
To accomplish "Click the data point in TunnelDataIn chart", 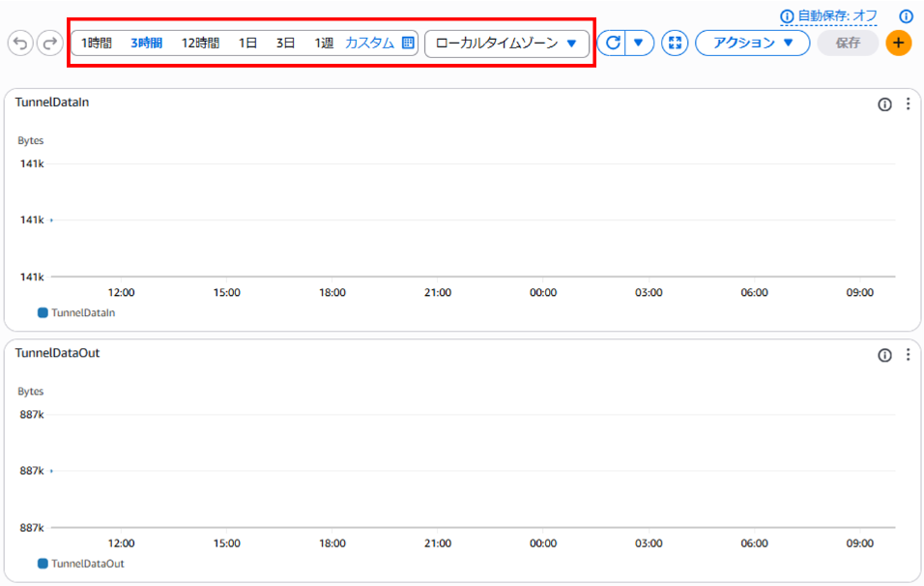I will [52, 220].
